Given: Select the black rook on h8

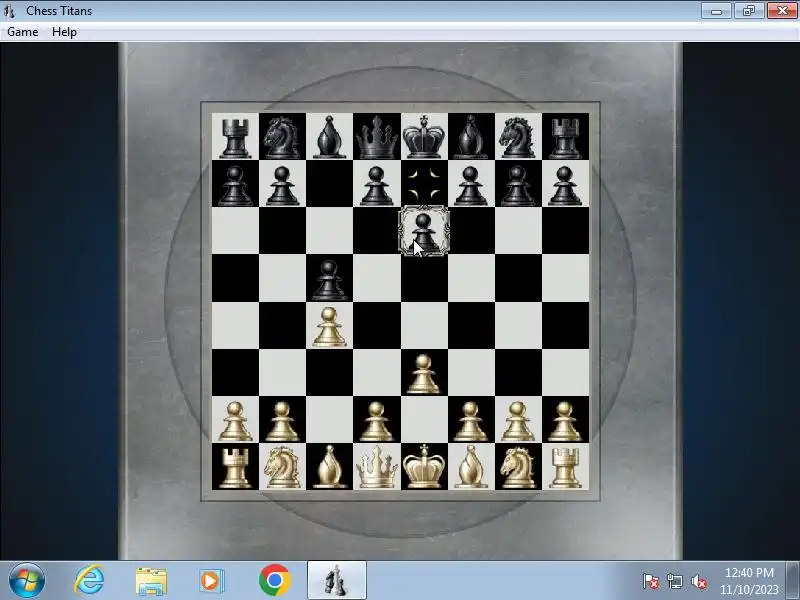Looking at the screenshot, I should tap(565, 138).
